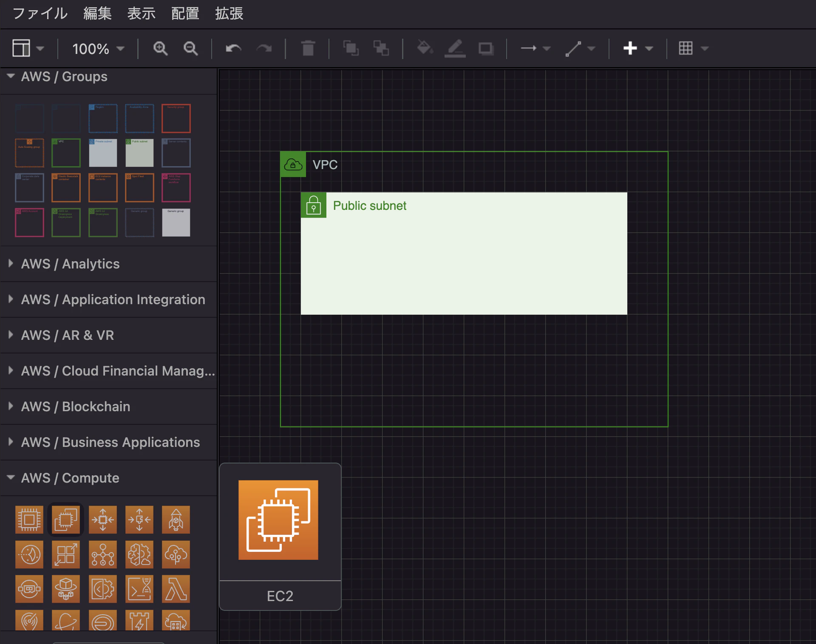
Task: Click the send to back icon
Action: point(381,48)
